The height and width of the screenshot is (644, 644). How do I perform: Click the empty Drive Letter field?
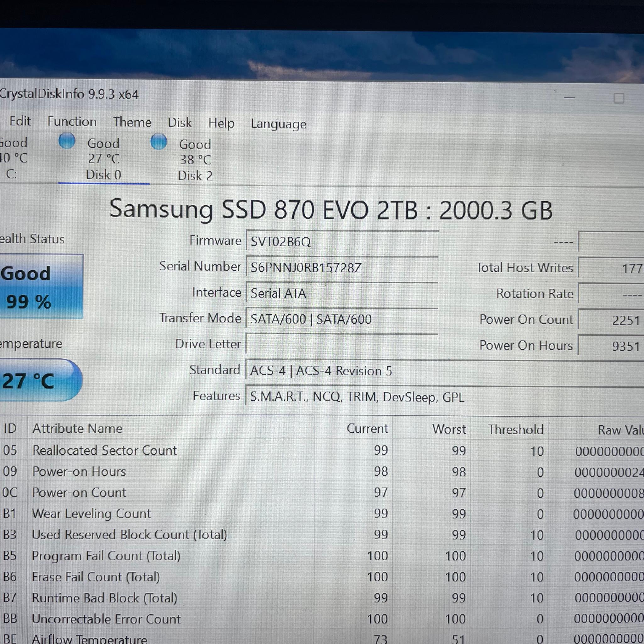click(x=342, y=344)
